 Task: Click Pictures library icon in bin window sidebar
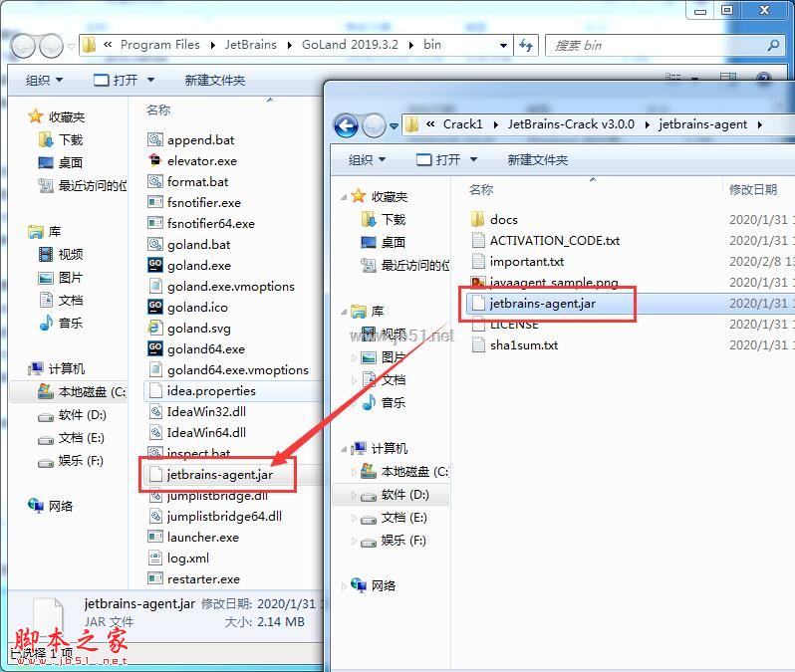[x=46, y=277]
